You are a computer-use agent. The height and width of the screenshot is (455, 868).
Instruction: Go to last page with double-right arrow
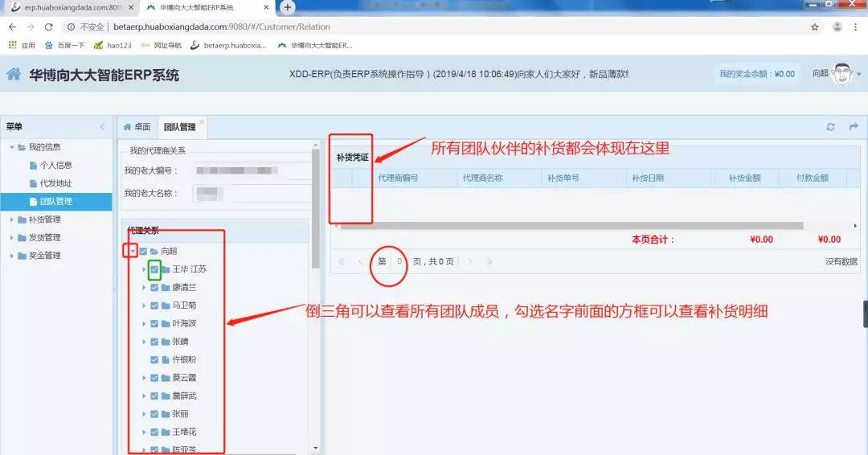[489, 261]
